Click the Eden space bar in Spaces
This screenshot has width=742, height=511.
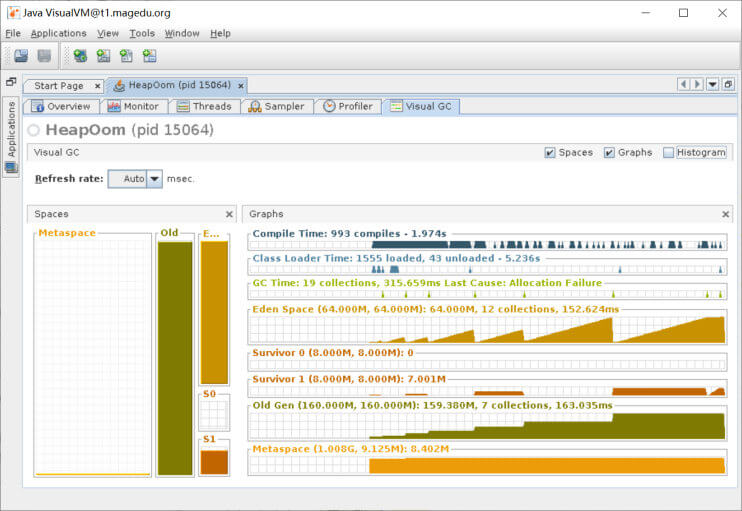tap(214, 313)
